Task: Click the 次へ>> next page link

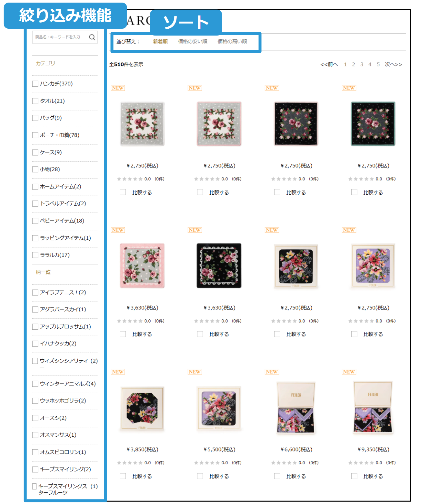Action: 394,64
